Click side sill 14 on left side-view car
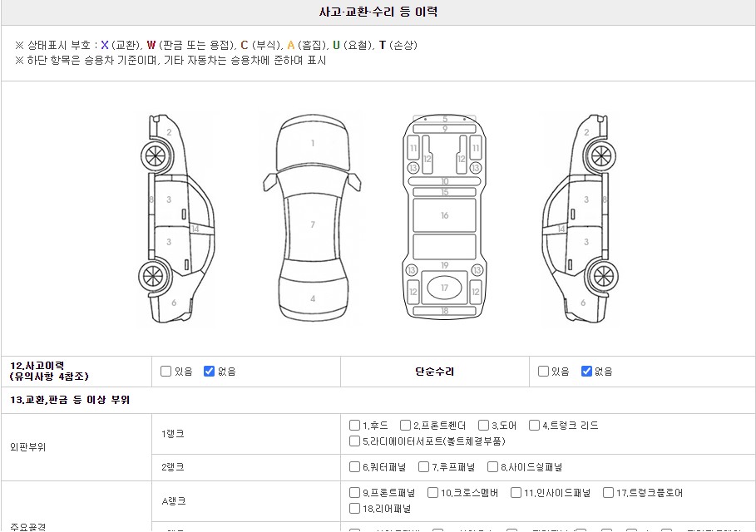Image resolution: width=756 pixels, height=532 pixels. [195, 229]
